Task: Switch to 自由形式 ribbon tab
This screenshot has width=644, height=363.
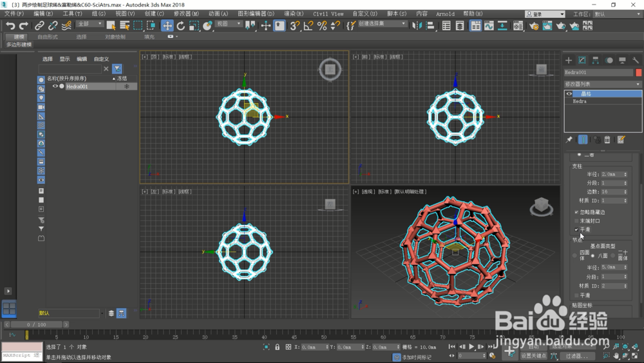Action: click(x=48, y=37)
